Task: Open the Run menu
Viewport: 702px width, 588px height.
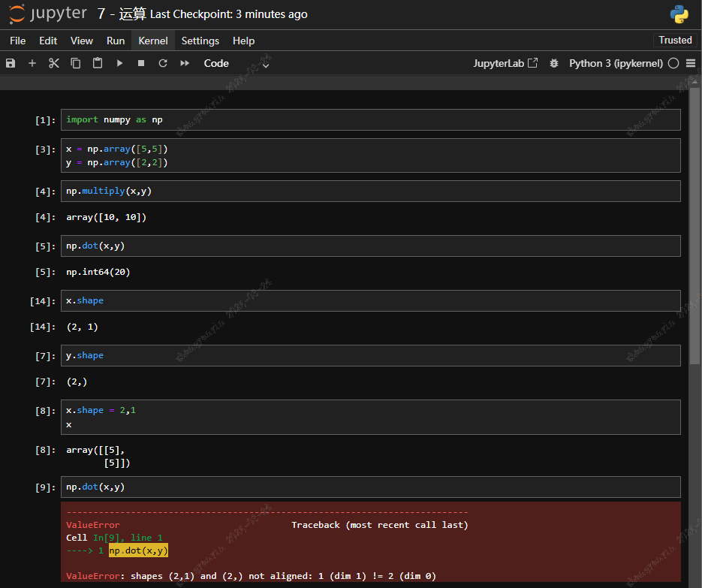Action: (116, 41)
